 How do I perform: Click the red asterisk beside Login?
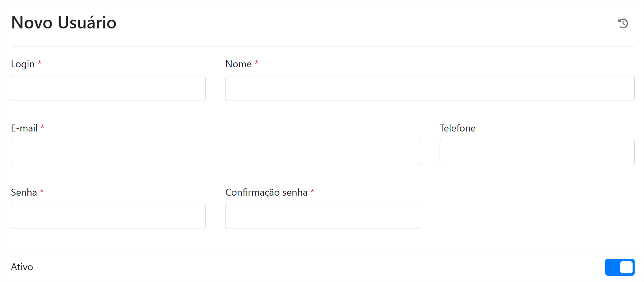(39, 63)
